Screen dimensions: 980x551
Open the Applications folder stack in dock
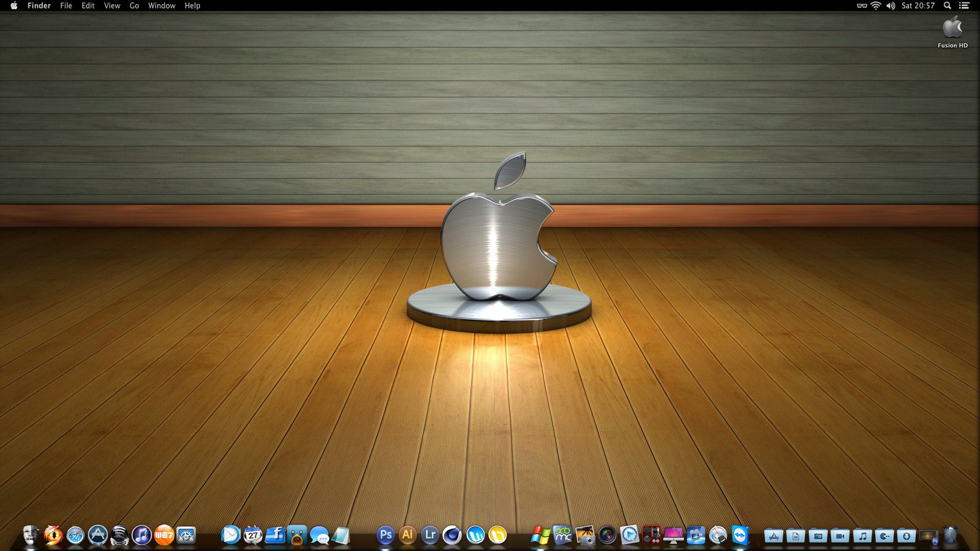[774, 536]
